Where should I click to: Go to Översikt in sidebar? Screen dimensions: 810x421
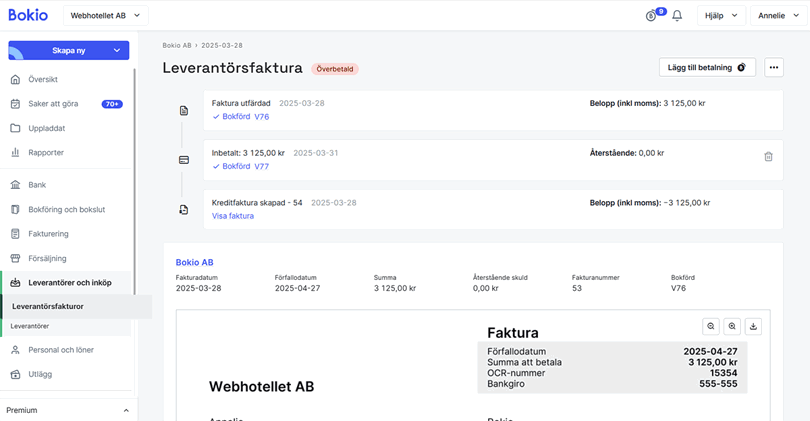click(x=45, y=80)
